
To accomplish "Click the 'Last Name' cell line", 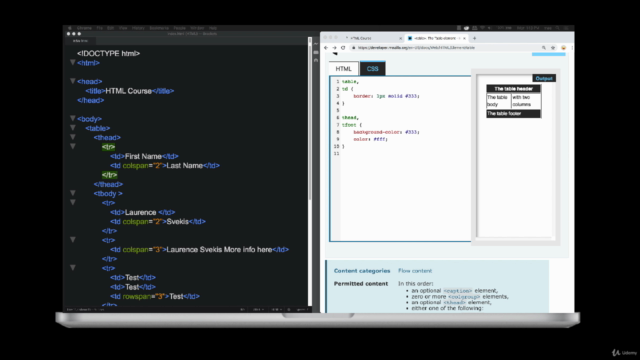I will click(165, 166).
